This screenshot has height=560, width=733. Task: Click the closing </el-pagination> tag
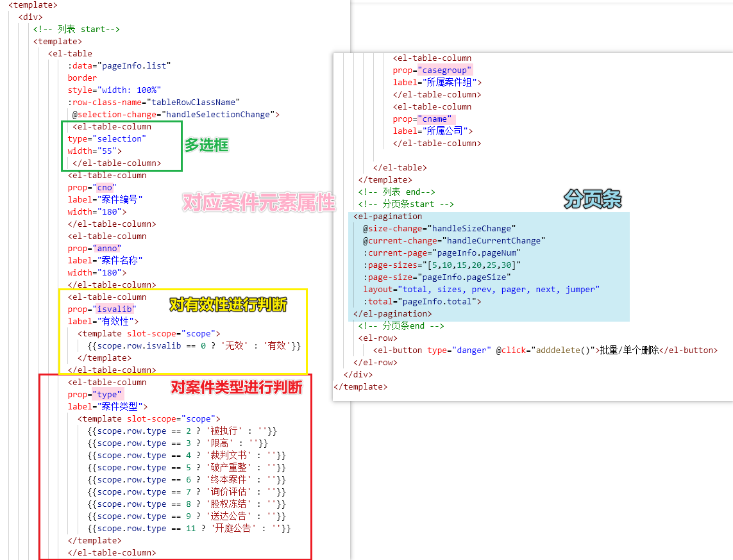tap(392, 313)
